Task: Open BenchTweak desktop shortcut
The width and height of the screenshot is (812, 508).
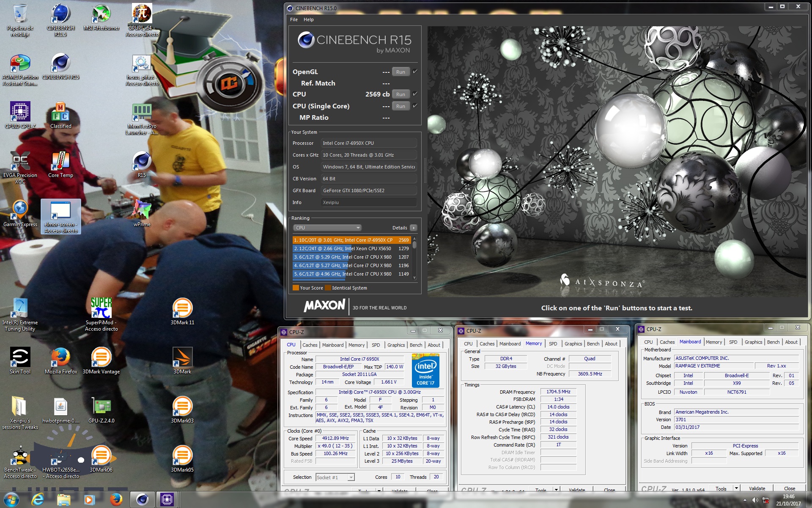Action: [x=20, y=462]
